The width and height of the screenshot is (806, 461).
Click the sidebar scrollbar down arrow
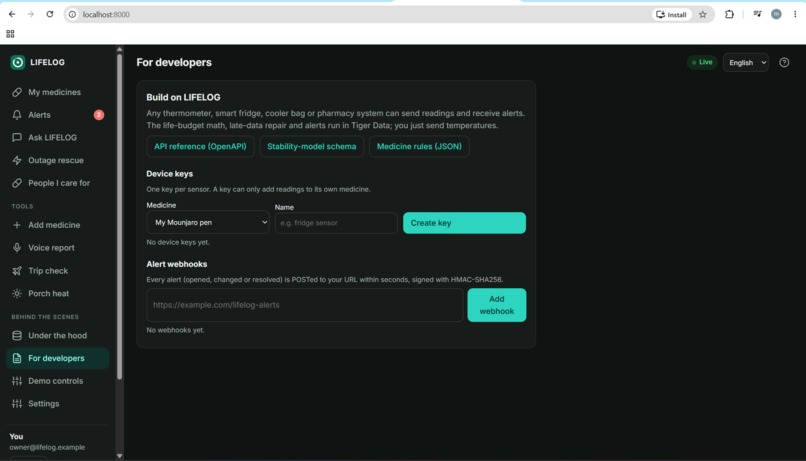(119, 455)
